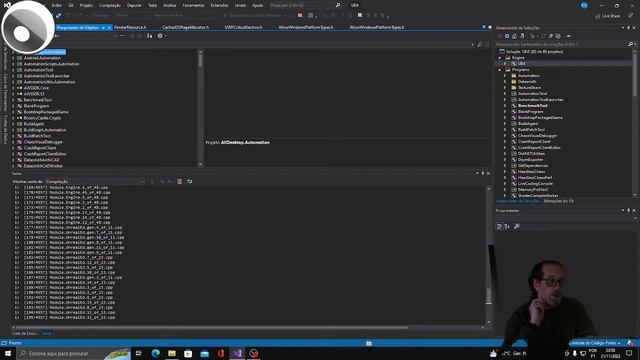
Task: Click the alphabetical sort icon in Propriedades
Action: pyautogui.click(x=507, y=226)
